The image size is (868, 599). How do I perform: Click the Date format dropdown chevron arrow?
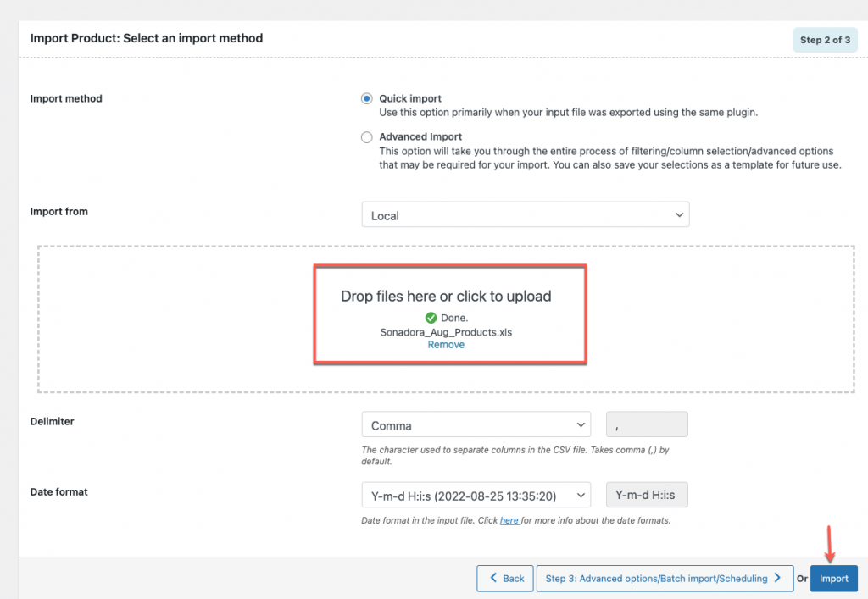pyautogui.click(x=581, y=495)
